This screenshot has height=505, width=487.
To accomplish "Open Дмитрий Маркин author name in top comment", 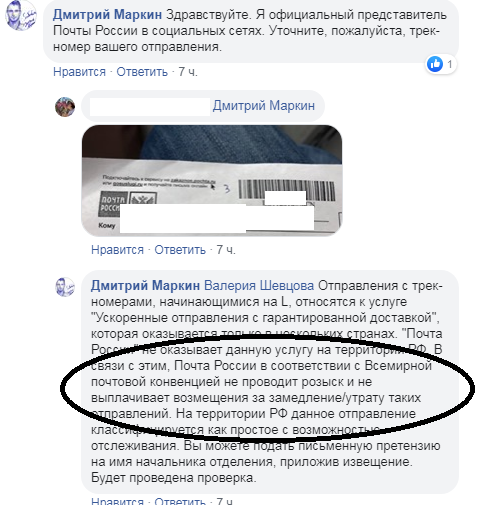I will [x=107, y=15].
